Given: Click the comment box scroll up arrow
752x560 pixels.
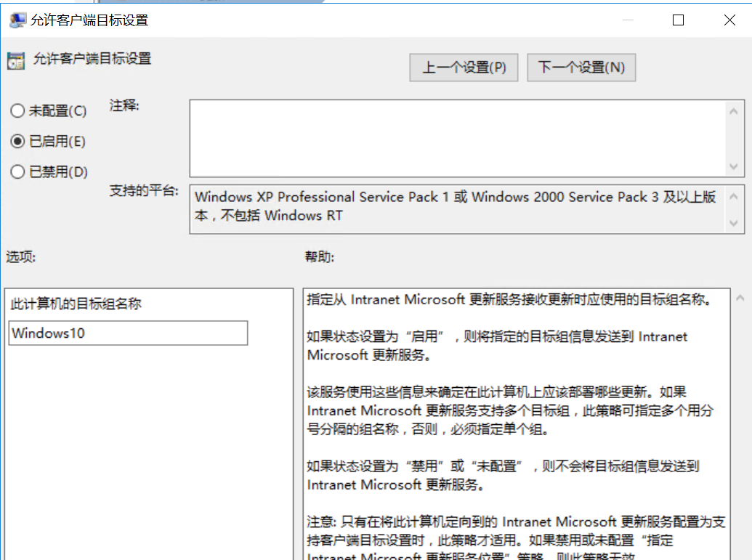Looking at the screenshot, I should pyautogui.click(x=733, y=111).
